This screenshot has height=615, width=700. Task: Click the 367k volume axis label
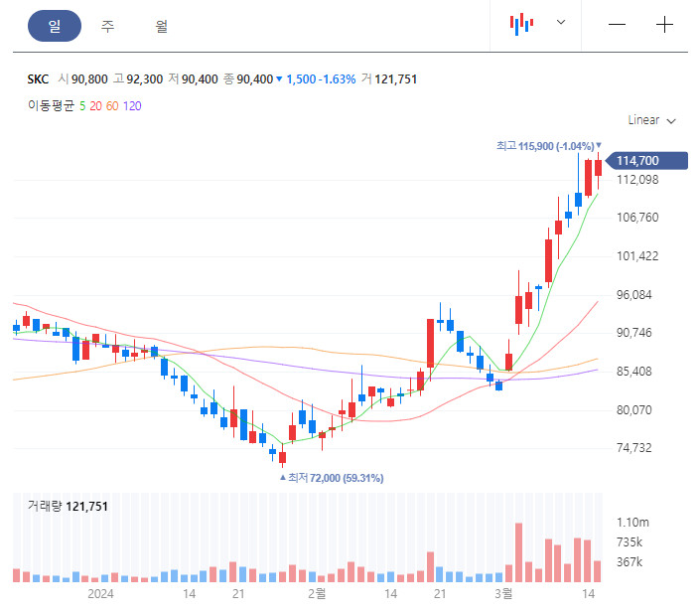pos(630,562)
